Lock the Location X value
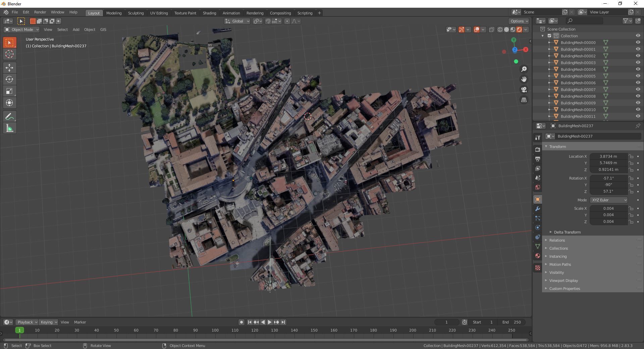The width and height of the screenshot is (644, 349). (x=631, y=156)
